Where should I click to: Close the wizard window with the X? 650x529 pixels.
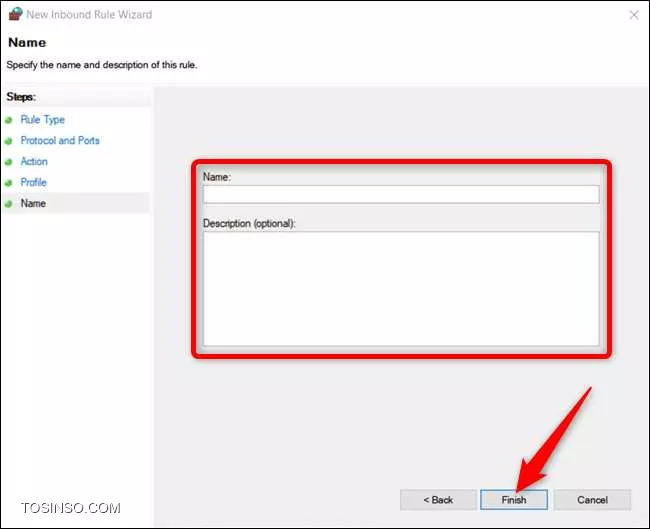tap(634, 15)
